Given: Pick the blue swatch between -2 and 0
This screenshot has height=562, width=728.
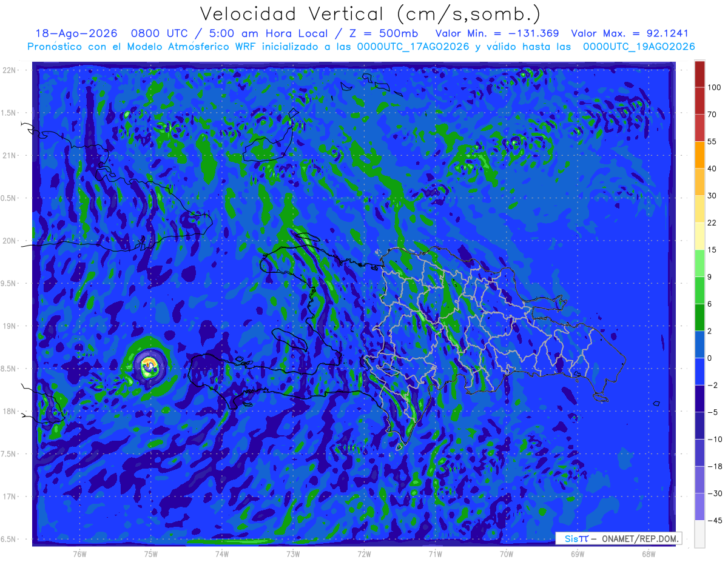Looking at the screenshot, I should (699, 371).
